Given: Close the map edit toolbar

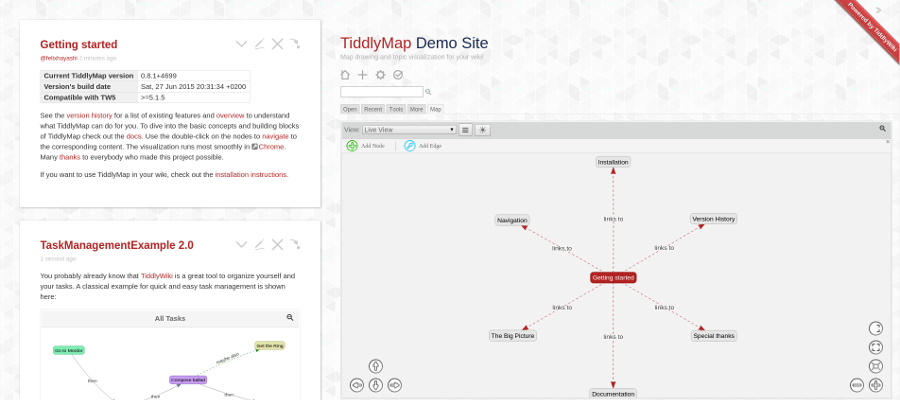Looking at the screenshot, I should click(888, 141).
